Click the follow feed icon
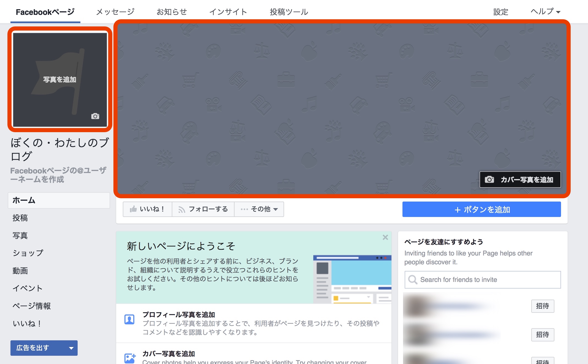The height and width of the screenshot is (364, 588). (182, 210)
